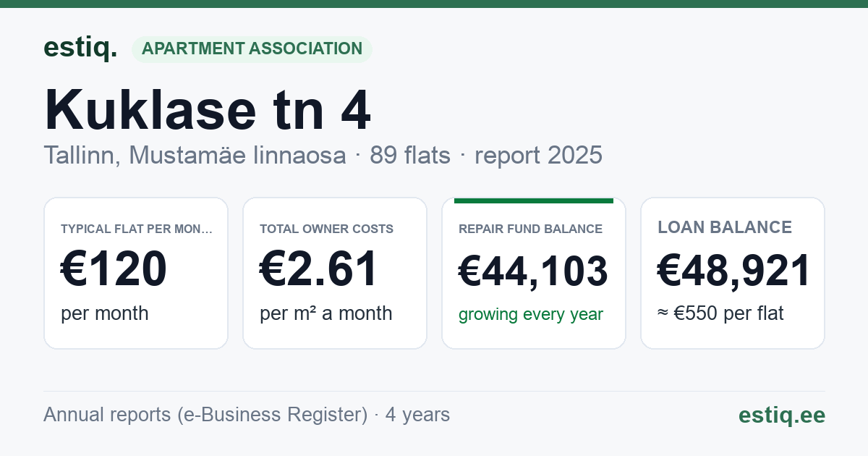Click 'per m² a month' text
This screenshot has height=456, width=868.
tap(326, 313)
